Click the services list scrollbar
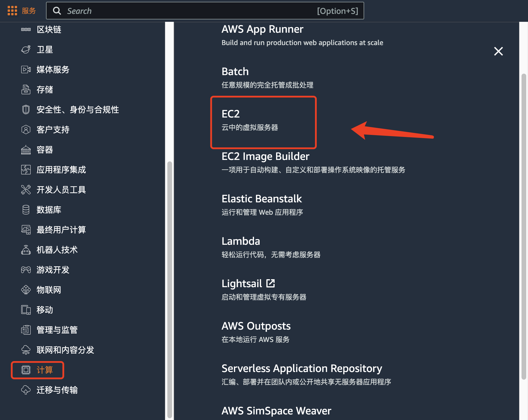The height and width of the screenshot is (420, 528). pyautogui.click(x=524, y=227)
